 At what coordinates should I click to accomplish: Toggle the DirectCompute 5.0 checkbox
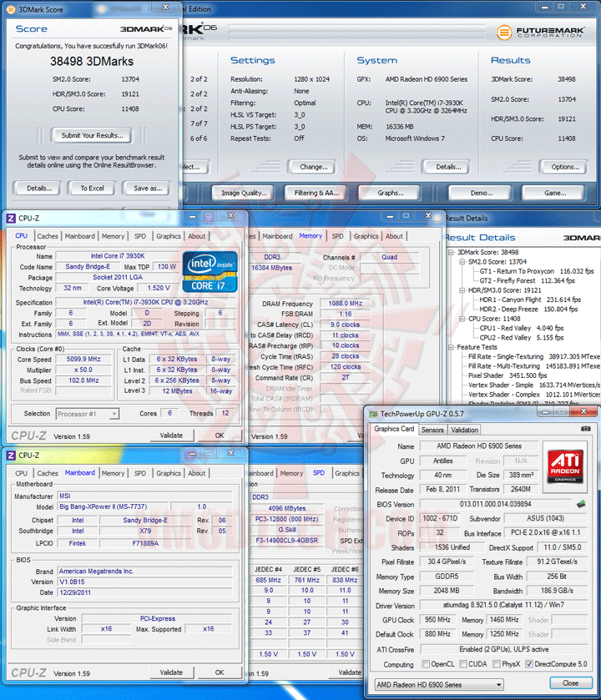[x=529, y=664]
